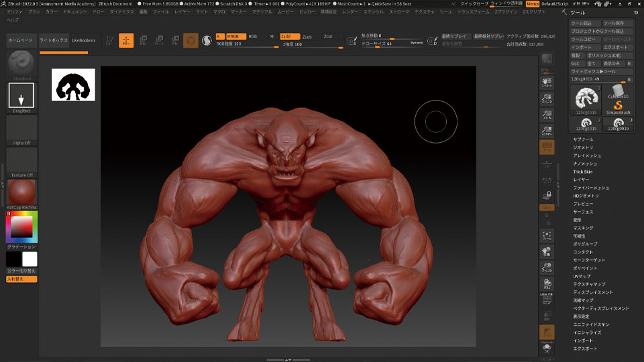Expand the ジオメトリ section
The height and width of the screenshot is (362, 644).
(583, 147)
